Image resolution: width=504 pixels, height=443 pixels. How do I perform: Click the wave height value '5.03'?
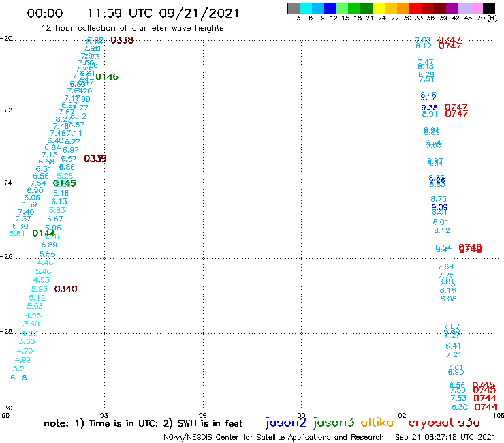[35, 306]
